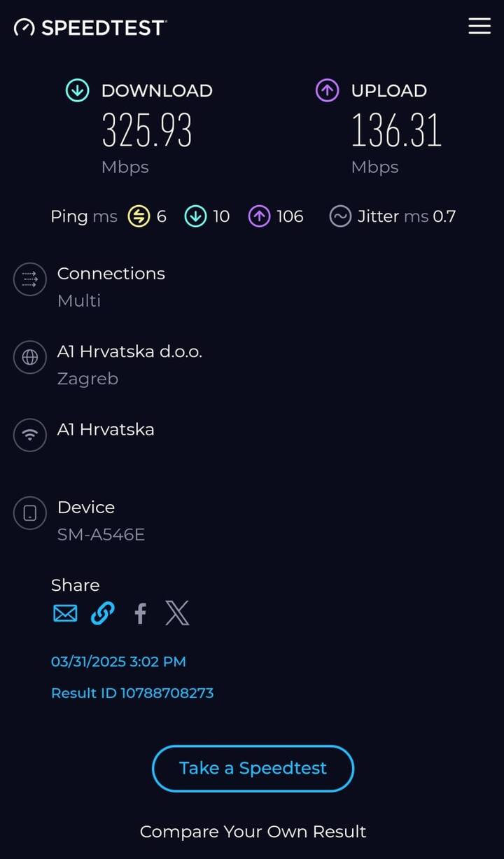Image resolution: width=504 pixels, height=859 pixels.
Task: Click the upload arrow icon
Action: click(327, 90)
